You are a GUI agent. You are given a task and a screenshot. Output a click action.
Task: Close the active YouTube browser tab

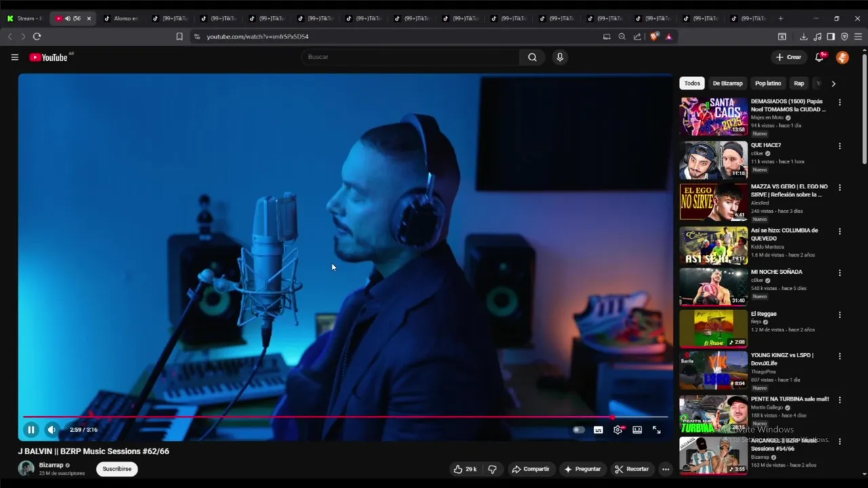[x=88, y=18]
